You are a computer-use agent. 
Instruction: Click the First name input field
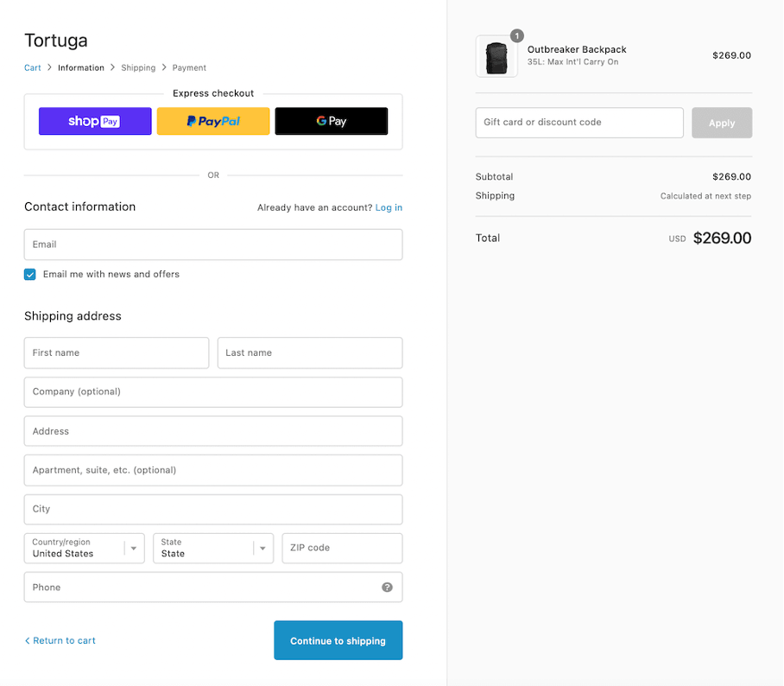(x=117, y=353)
